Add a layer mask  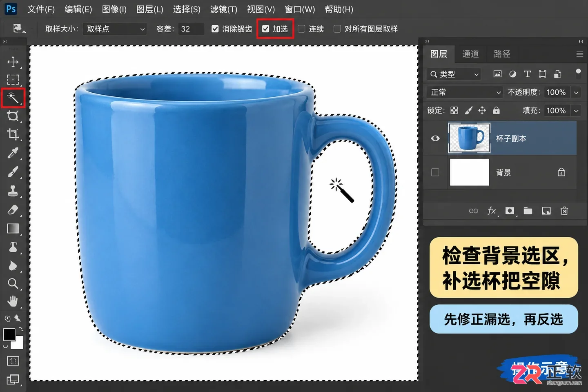510,211
